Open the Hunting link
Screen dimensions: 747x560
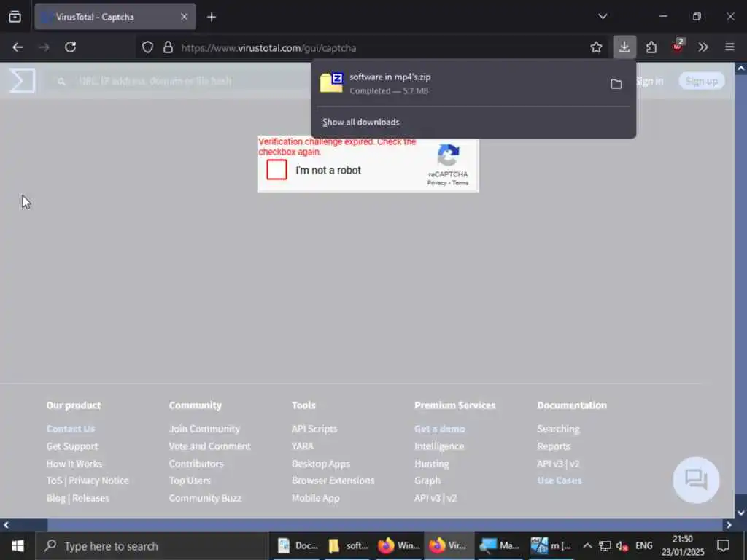[x=431, y=463]
